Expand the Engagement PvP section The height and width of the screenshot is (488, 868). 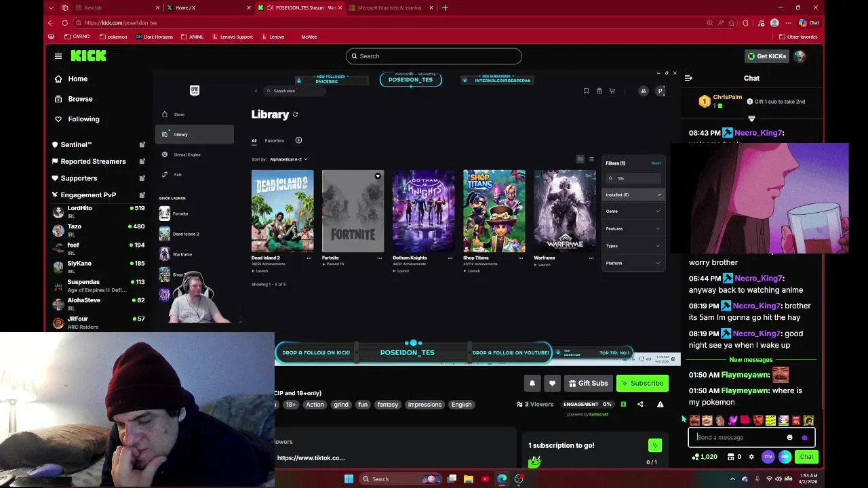point(99,195)
